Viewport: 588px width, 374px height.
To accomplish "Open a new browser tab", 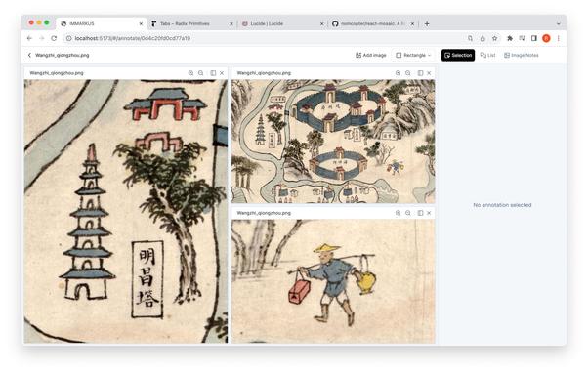I will (x=427, y=23).
